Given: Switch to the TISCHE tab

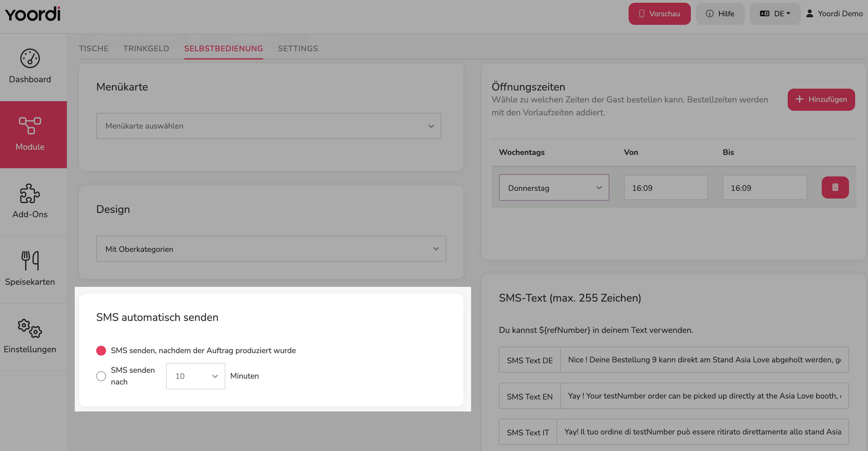Looking at the screenshot, I should pos(94,48).
